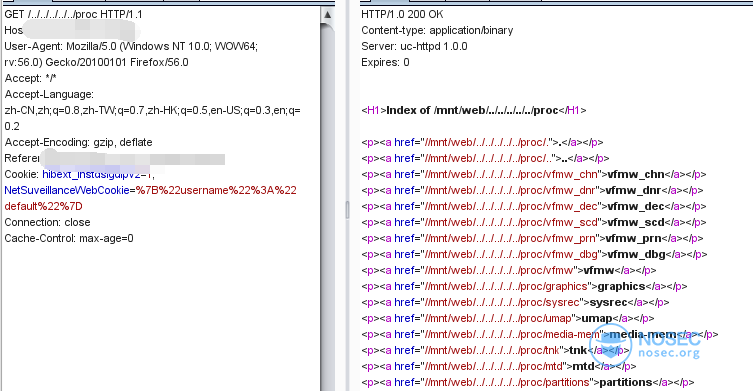Click the zh-CN,zh;q=0.8 language values line
The image size is (753, 391).
(x=153, y=110)
